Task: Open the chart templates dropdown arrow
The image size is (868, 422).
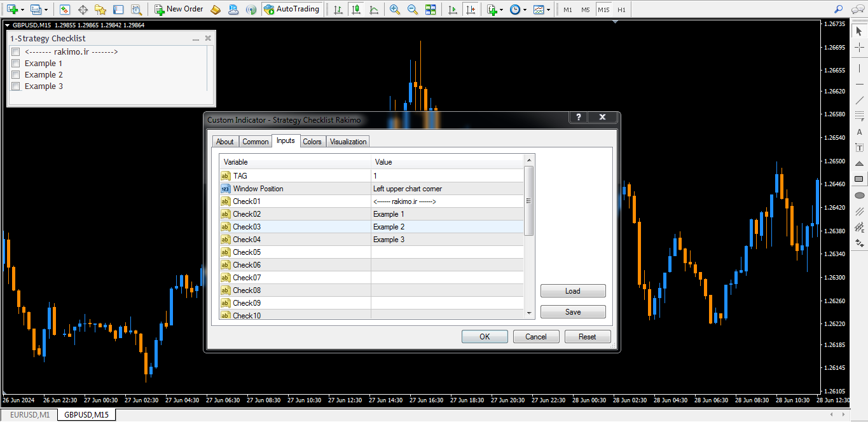Action: click(548, 10)
